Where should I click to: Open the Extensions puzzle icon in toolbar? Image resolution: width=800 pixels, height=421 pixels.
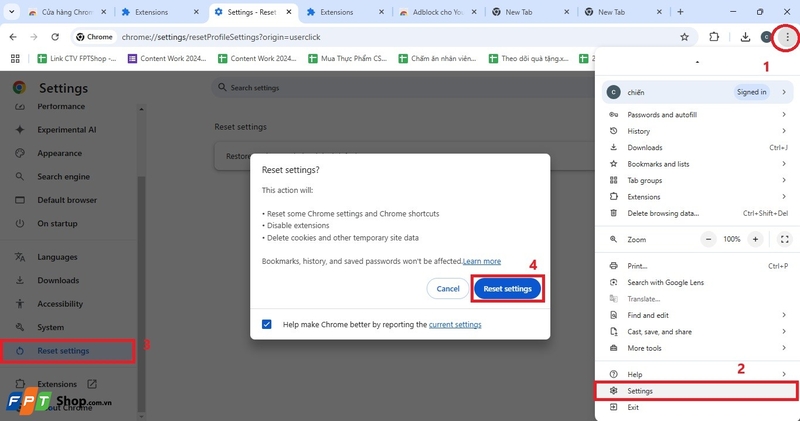714,37
